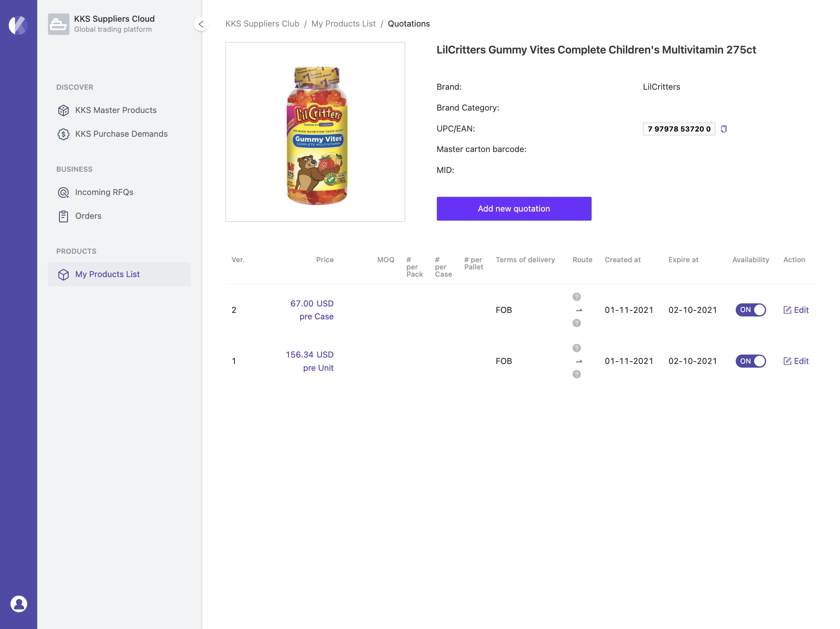
Task: Click the upper route question icon in row 1
Action: pos(577,348)
